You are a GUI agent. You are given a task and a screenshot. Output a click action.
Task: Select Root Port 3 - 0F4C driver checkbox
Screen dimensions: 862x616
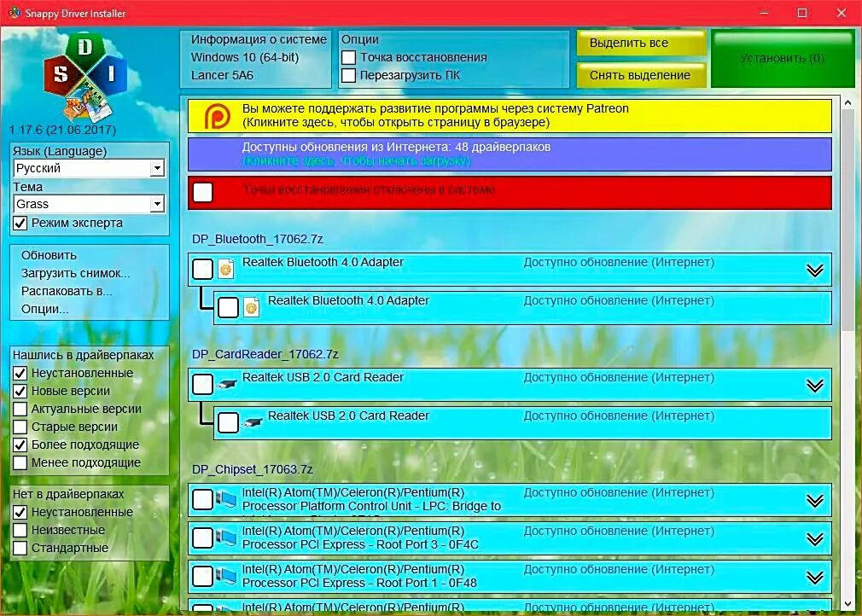[x=203, y=538]
